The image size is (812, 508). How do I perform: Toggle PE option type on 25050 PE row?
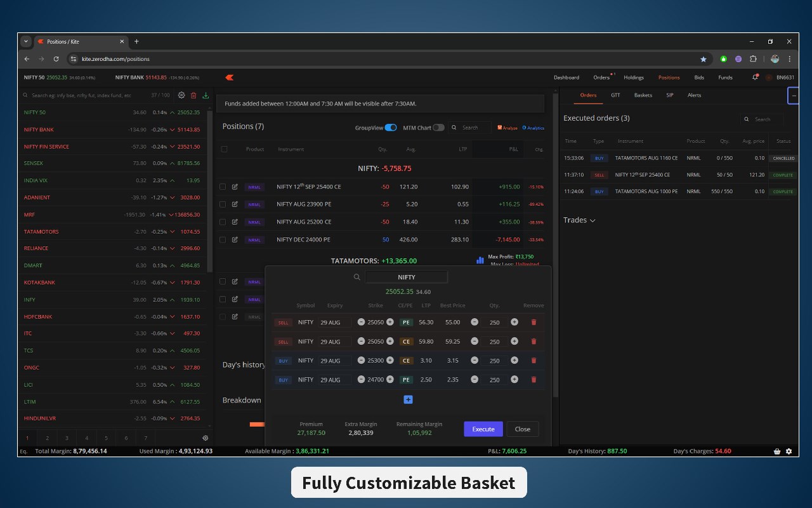pyautogui.click(x=407, y=323)
